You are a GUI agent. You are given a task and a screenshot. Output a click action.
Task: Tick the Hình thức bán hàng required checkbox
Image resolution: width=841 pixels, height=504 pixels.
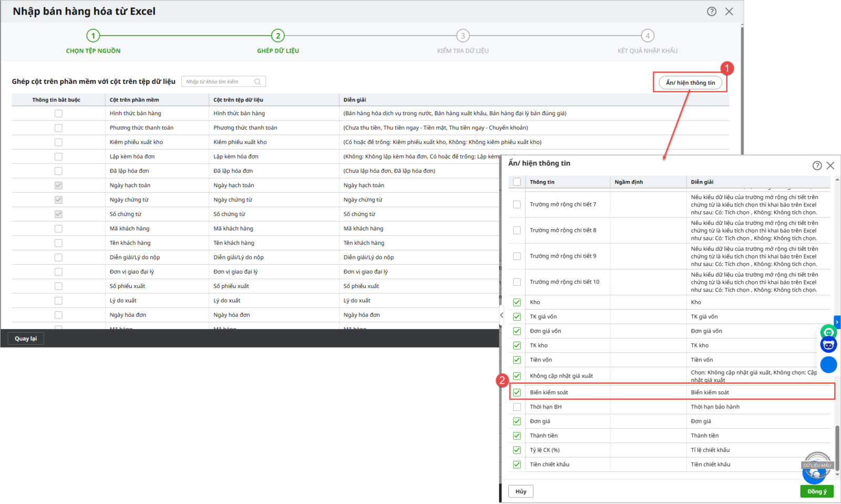(x=58, y=114)
